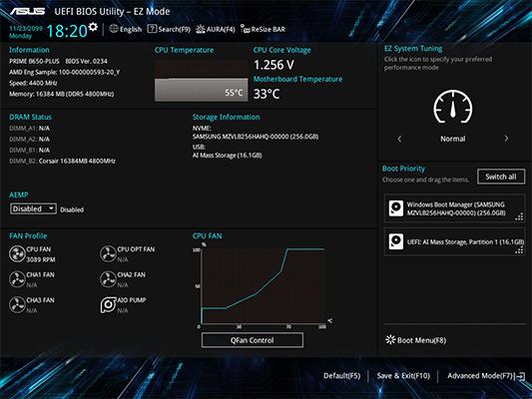
Task: Click the 11/23/2099 Monday date text
Action: (25, 32)
